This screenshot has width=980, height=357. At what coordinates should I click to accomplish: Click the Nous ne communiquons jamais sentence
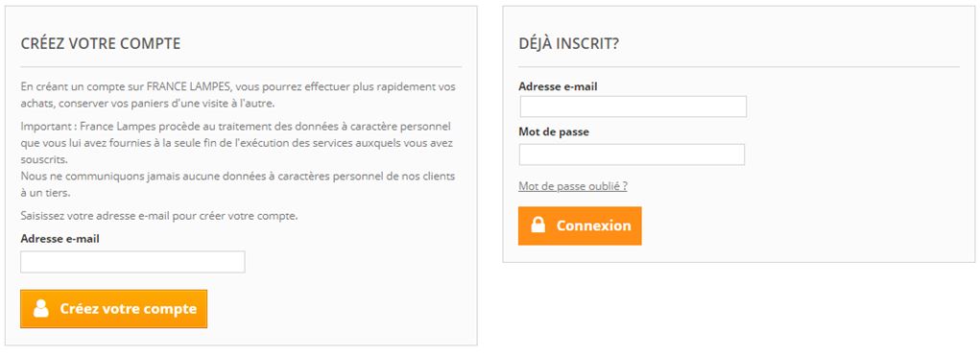(x=238, y=184)
